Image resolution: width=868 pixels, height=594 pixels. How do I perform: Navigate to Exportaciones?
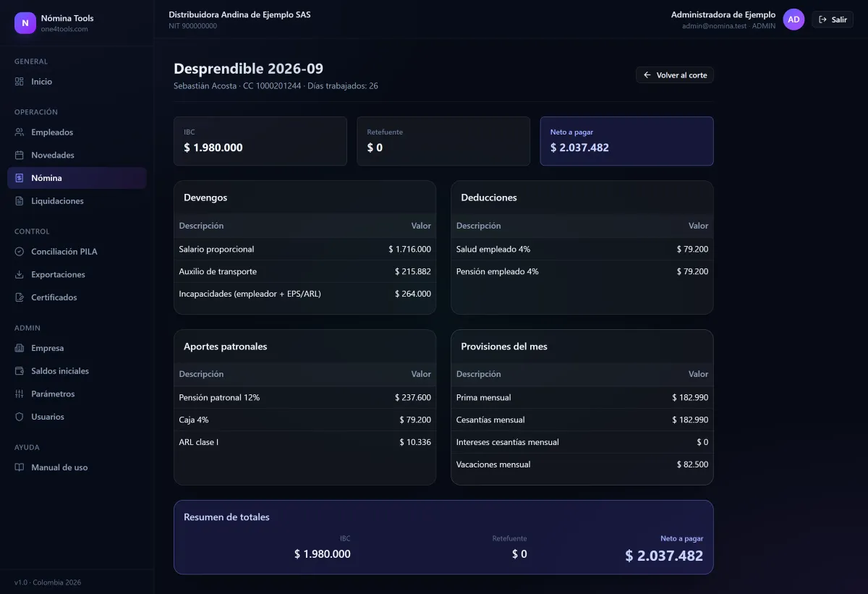(x=77, y=275)
